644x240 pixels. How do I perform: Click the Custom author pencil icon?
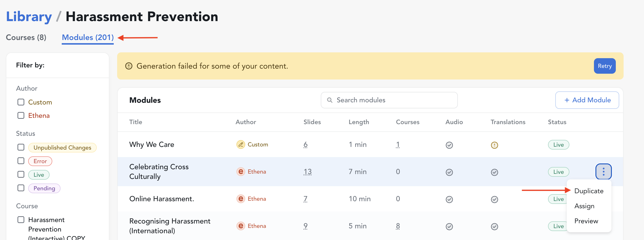coord(241,144)
